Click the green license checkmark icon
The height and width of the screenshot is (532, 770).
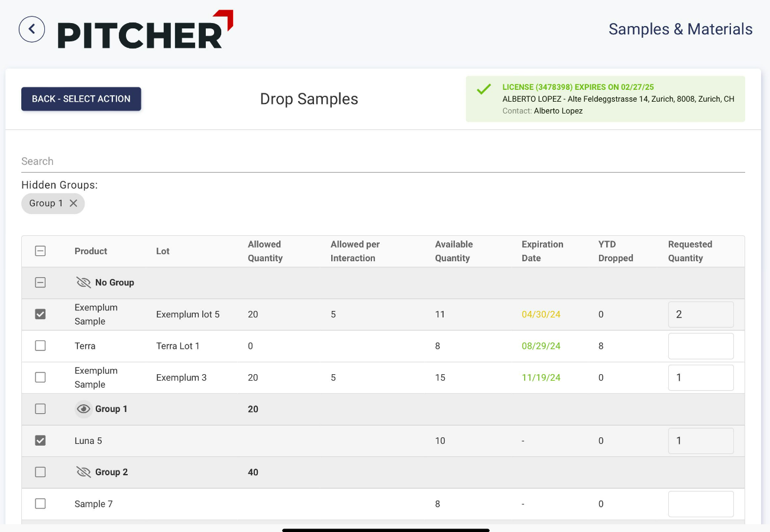pos(484,89)
